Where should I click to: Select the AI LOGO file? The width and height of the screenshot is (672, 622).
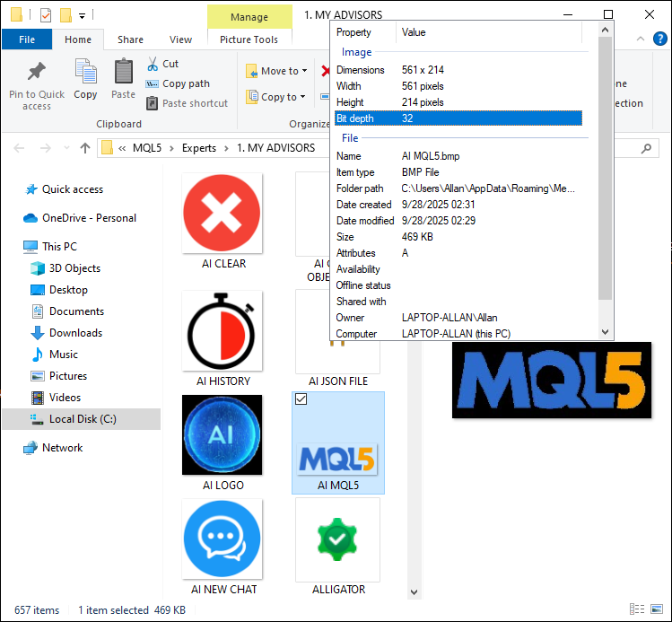pyautogui.click(x=223, y=435)
